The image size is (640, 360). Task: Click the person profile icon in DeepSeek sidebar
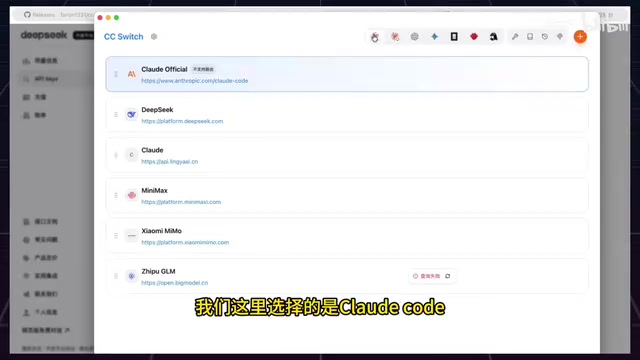(x=26, y=313)
